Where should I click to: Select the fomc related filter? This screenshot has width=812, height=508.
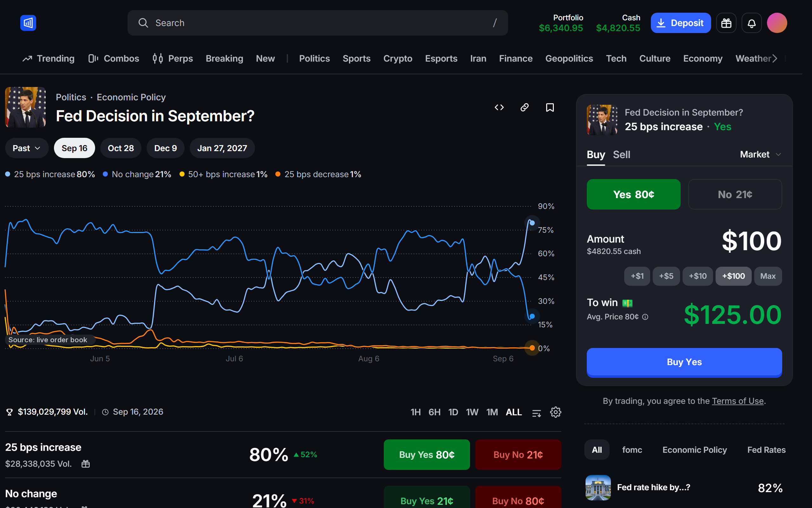632,450
